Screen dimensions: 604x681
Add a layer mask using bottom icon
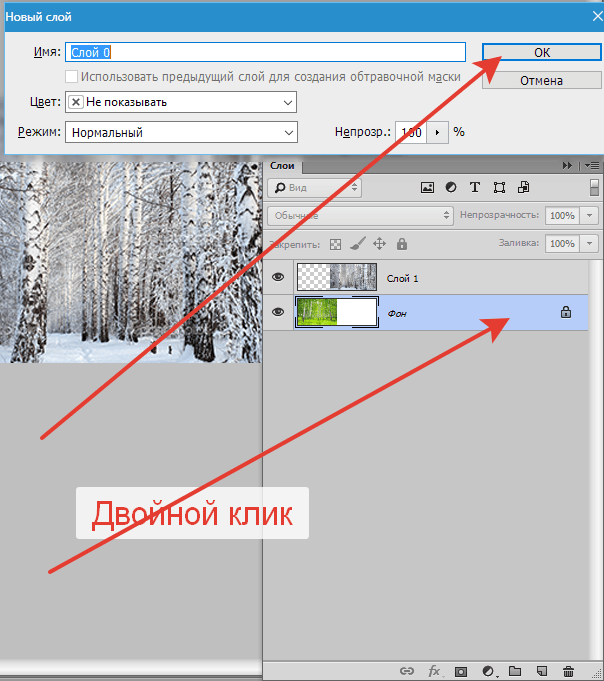coord(461,671)
